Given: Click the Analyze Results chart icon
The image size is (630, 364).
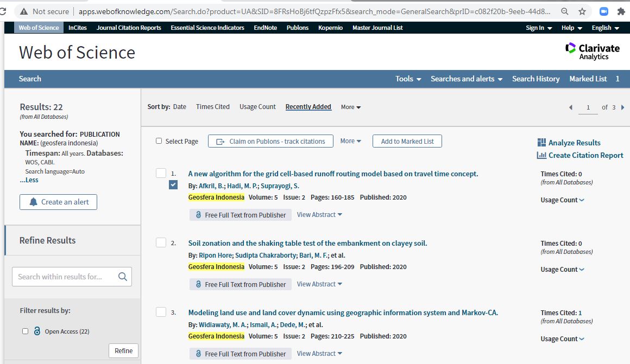Looking at the screenshot, I should (x=541, y=143).
